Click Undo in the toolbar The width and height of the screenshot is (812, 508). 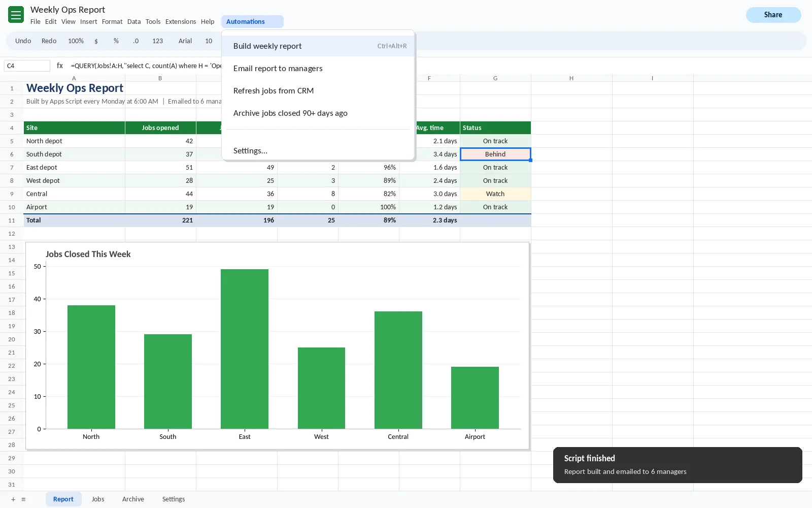(x=23, y=41)
